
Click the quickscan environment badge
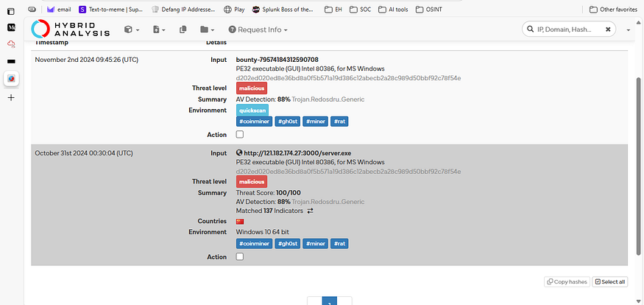(252, 111)
